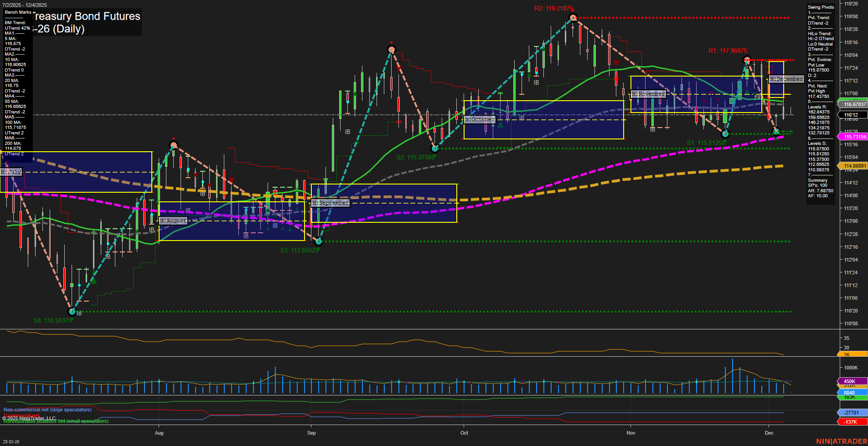
Task: Select the M:July label at the left edge
Action: (12, 172)
